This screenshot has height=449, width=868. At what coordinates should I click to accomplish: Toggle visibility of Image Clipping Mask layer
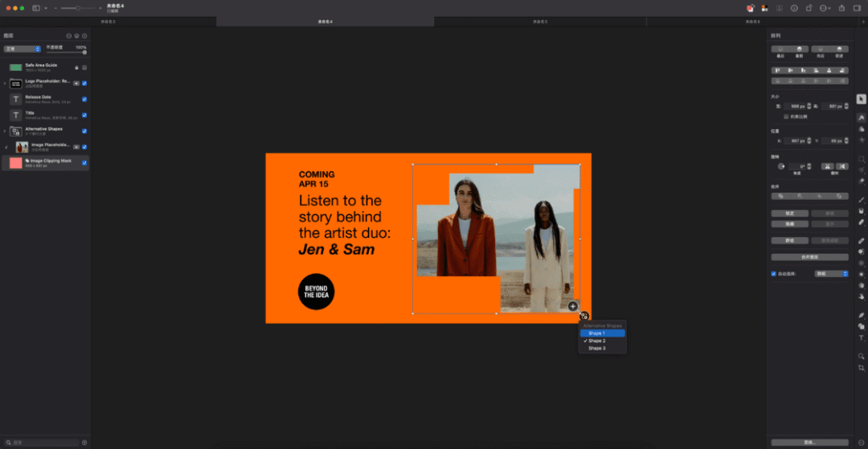pyautogui.click(x=84, y=162)
